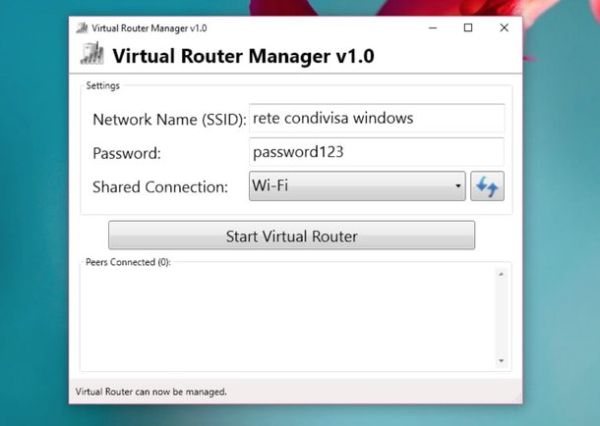Click the Password field containing password123
This screenshot has height=426, width=600.
point(377,152)
